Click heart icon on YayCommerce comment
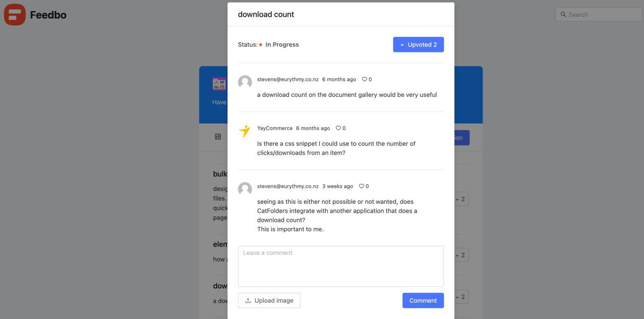The height and width of the screenshot is (319, 644). tap(338, 128)
